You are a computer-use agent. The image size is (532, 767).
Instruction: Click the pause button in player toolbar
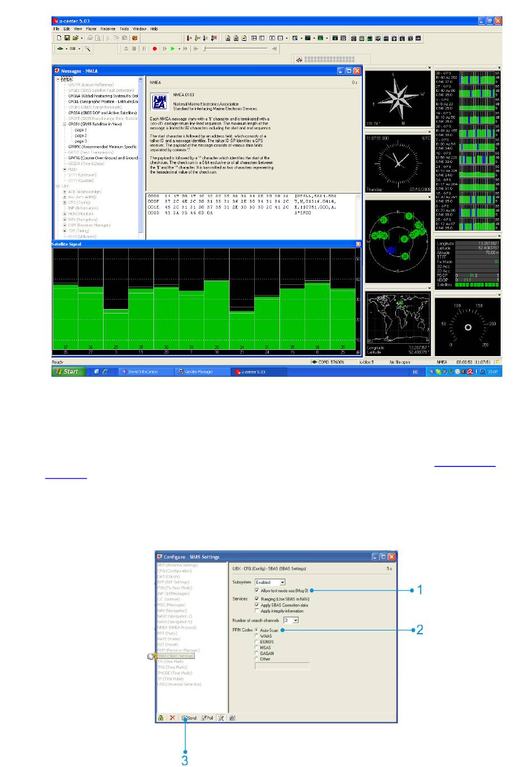coord(144,49)
